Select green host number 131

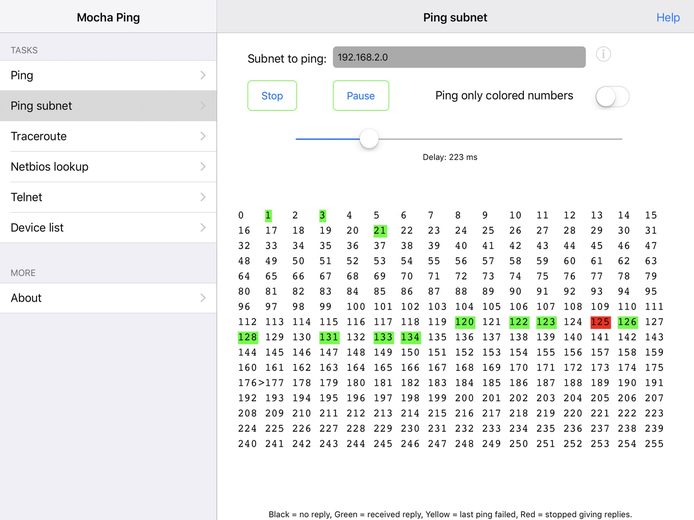(329, 337)
